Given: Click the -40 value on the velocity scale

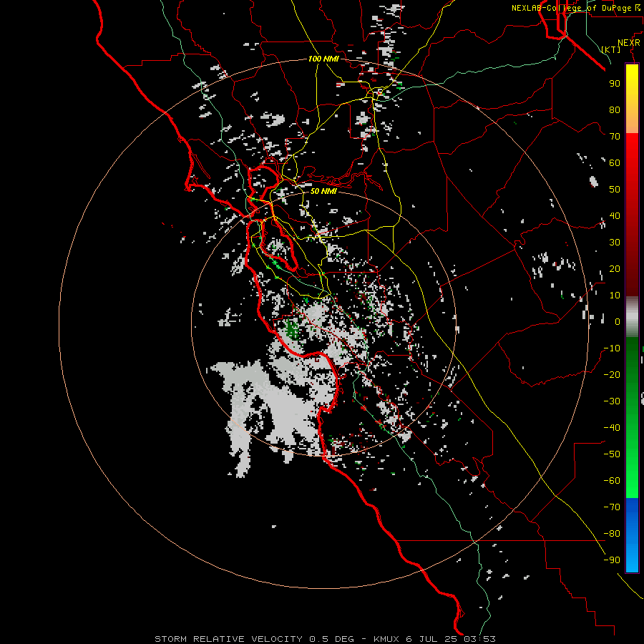Looking at the screenshot, I should coord(612,428).
